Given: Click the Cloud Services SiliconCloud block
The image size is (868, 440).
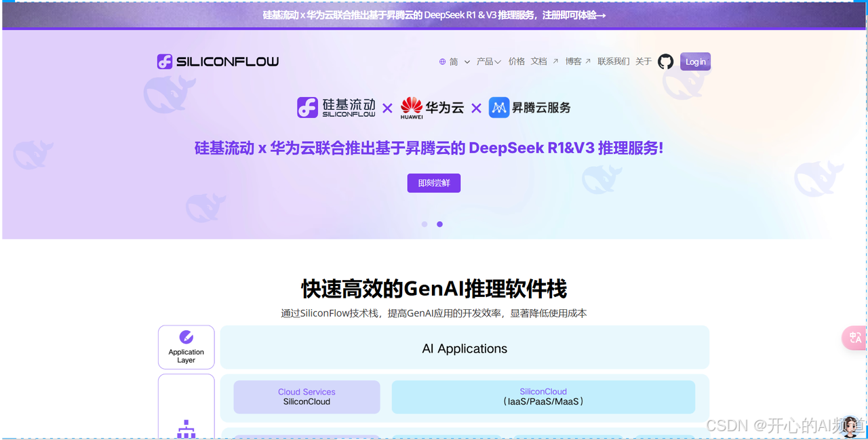Looking at the screenshot, I should tap(307, 397).
